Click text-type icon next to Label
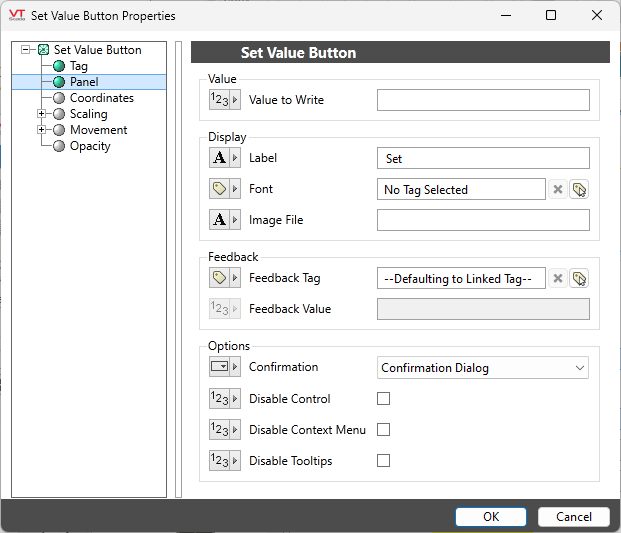The width and height of the screenshot is (621, 533). [x=224, y=158]
